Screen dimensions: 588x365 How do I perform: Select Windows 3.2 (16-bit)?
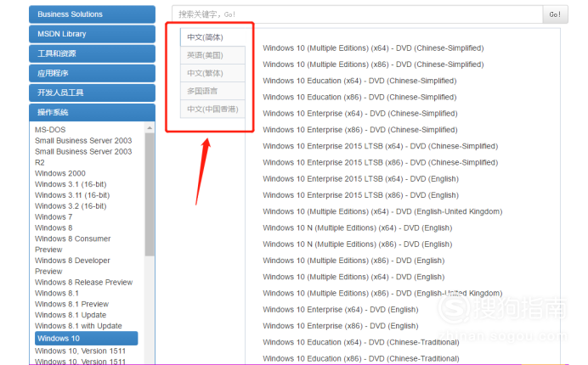point(71,206)
